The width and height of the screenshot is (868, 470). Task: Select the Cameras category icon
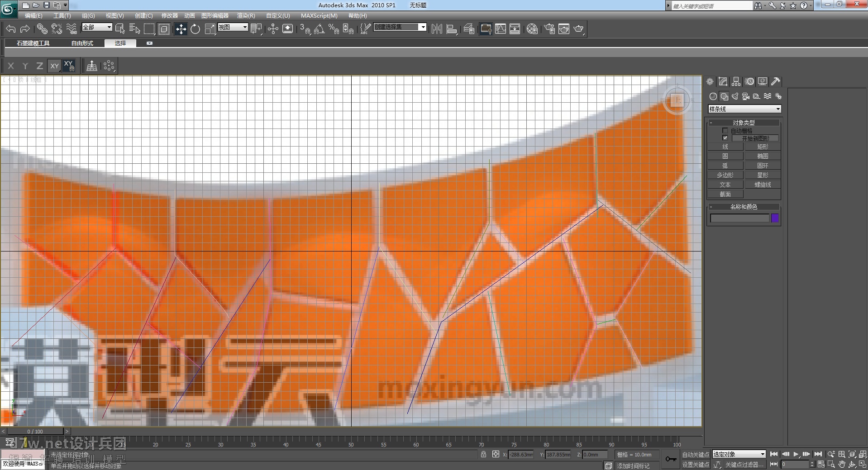[x=746, y=96]
